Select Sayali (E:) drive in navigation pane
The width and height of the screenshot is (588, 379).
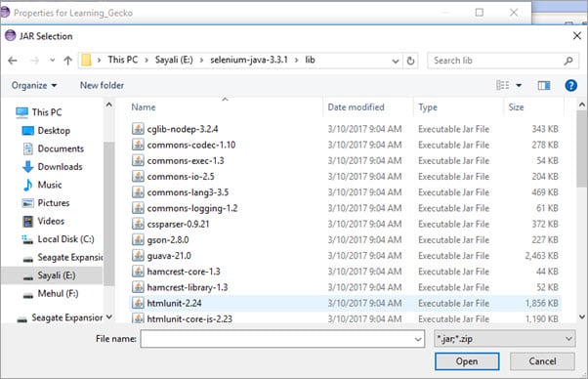coord(57,275)
